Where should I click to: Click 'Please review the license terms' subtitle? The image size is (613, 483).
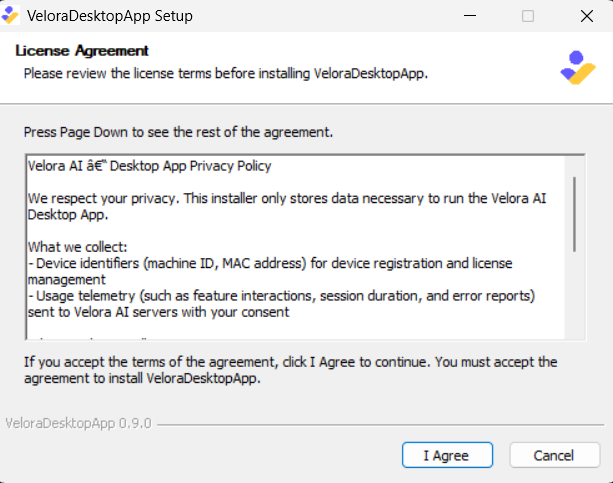tap(226, 74)
